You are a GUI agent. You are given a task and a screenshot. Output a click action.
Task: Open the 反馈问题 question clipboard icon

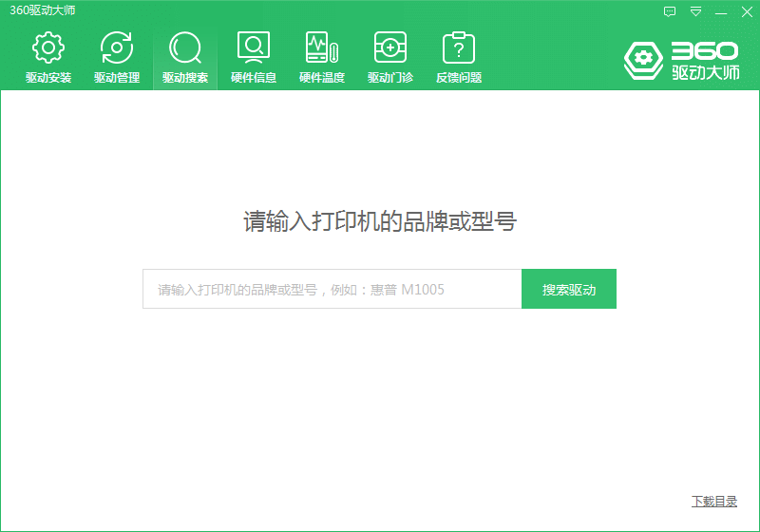(459, 57)
